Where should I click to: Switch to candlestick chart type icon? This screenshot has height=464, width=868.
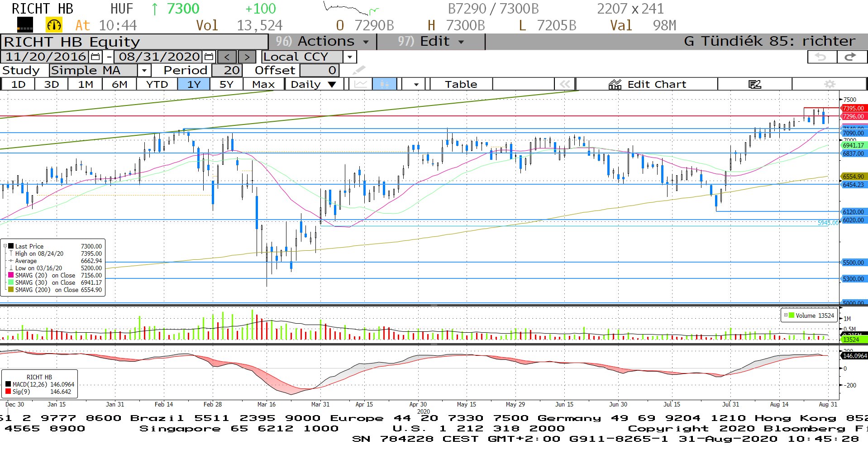click(x=385, y=84)
